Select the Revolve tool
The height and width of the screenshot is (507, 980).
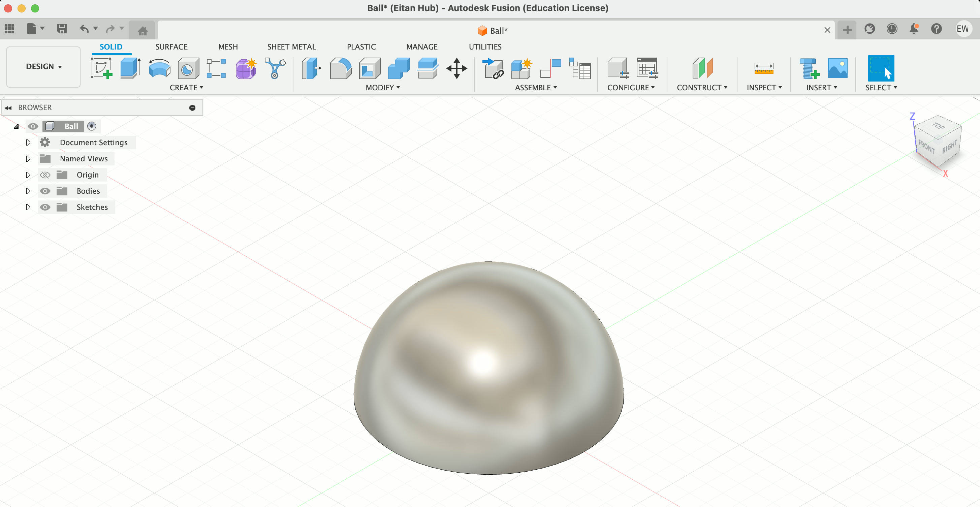coord(159,68)
